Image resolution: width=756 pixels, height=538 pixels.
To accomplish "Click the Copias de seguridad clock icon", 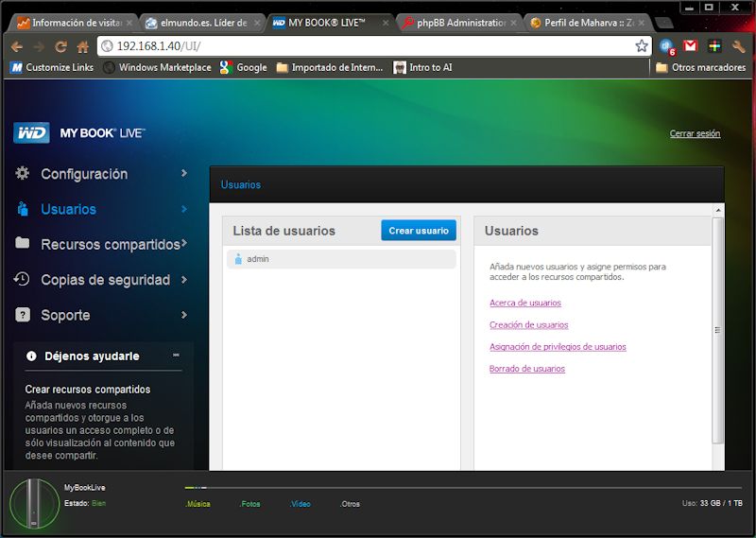I will 22,279.
